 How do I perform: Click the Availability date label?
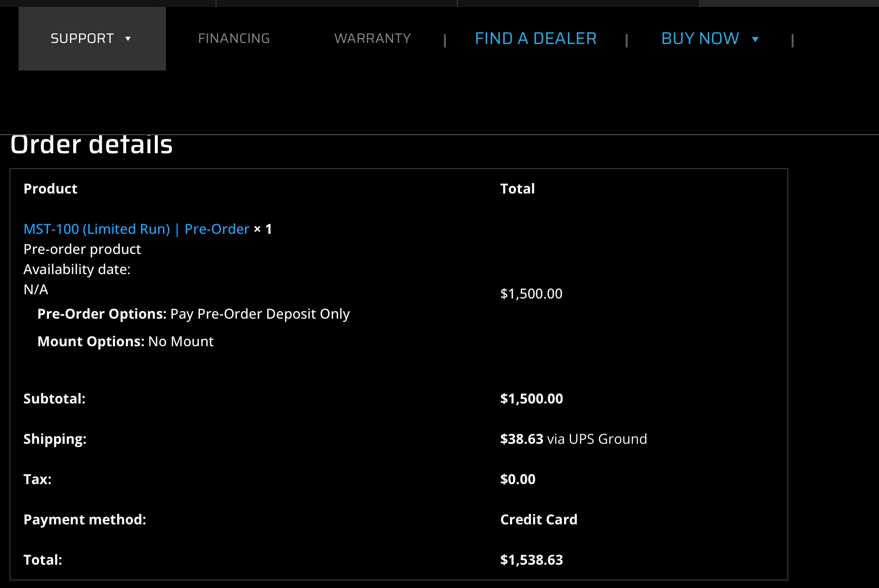point(77,269)
